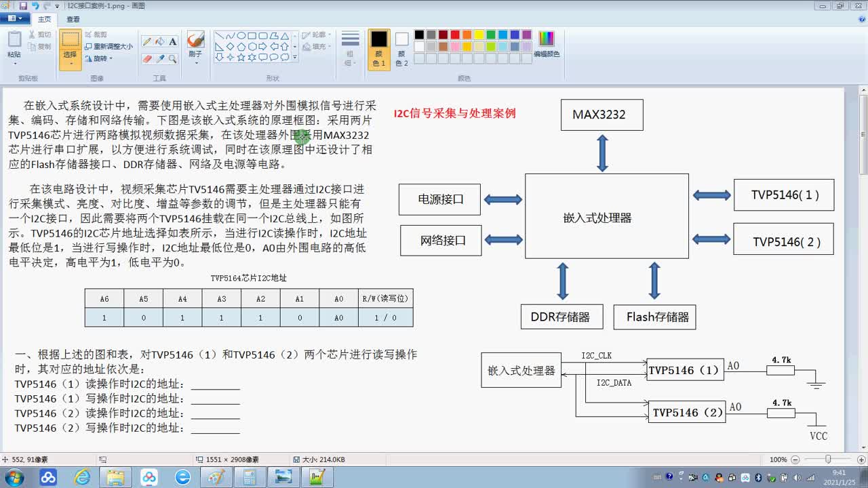
Task: Choose the Rectangle shape in shapes gallery
Action: [252, 35]
